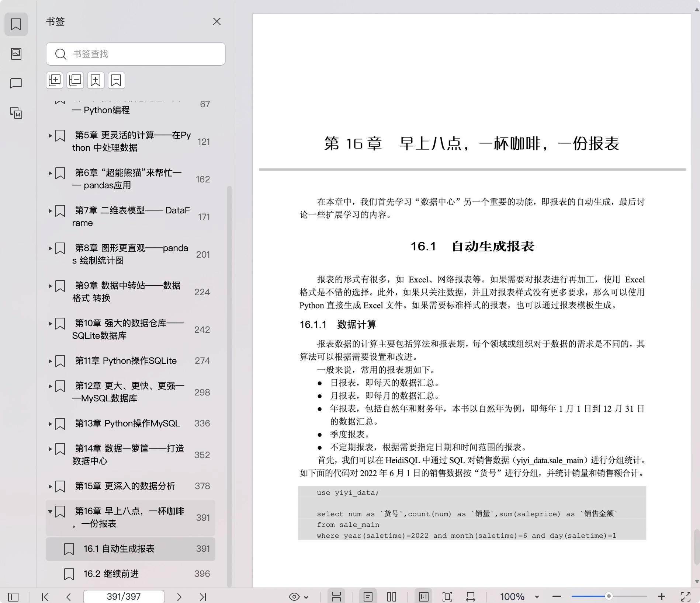Open the convert to Word icon
Image resolution: width=700 pixels, height=603 pixels.
point(16,113)
